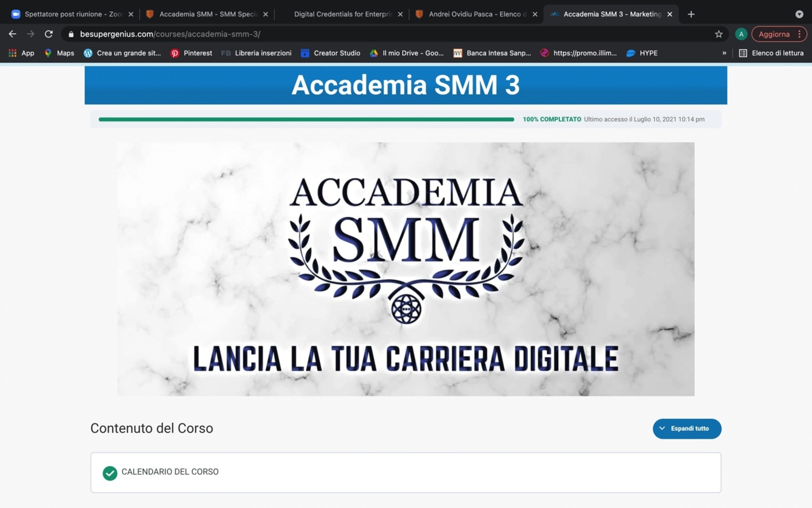Click the green course progress bar
This screenshot has height=508, width=812.
point(306,119)
